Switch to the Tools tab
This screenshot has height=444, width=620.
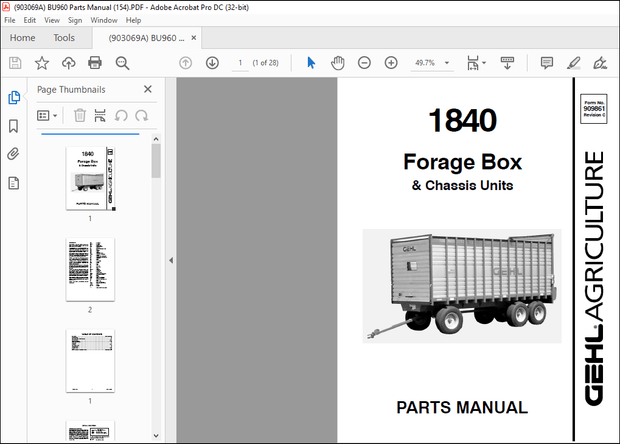click(x=64, y=38)
